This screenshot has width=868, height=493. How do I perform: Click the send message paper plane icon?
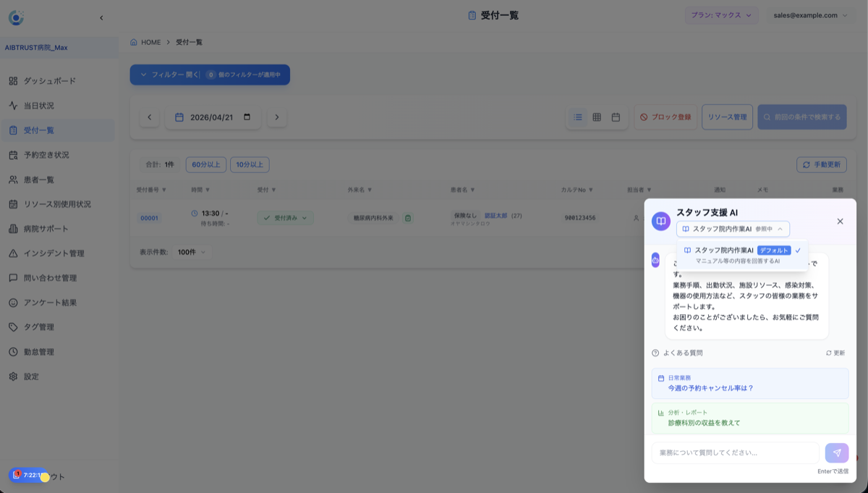click(x=836, y=453)
